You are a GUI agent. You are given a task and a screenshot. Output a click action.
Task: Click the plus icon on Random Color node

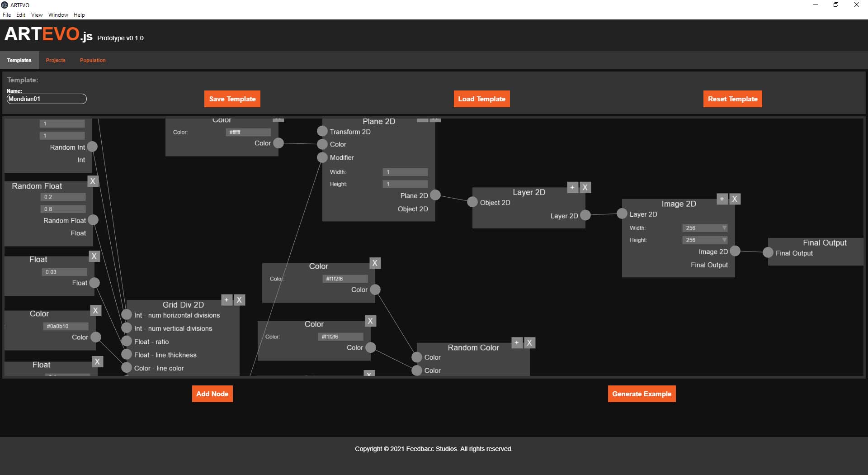517,342
